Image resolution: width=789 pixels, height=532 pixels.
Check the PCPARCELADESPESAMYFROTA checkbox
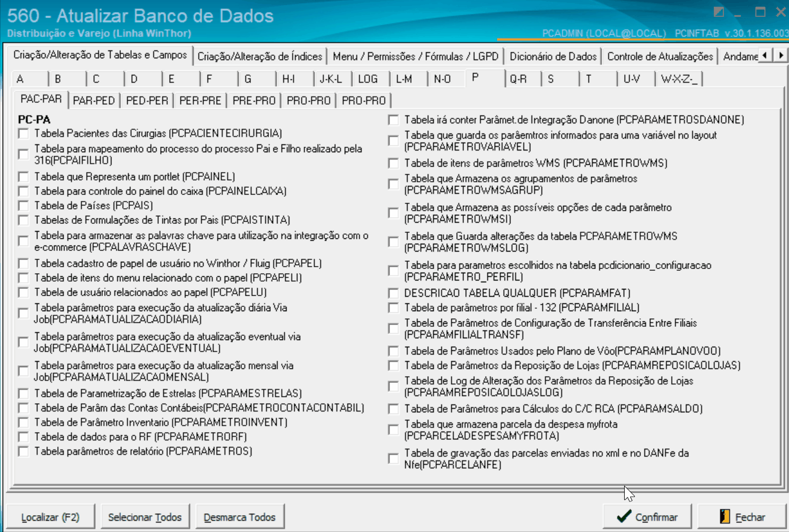(393, 430)
